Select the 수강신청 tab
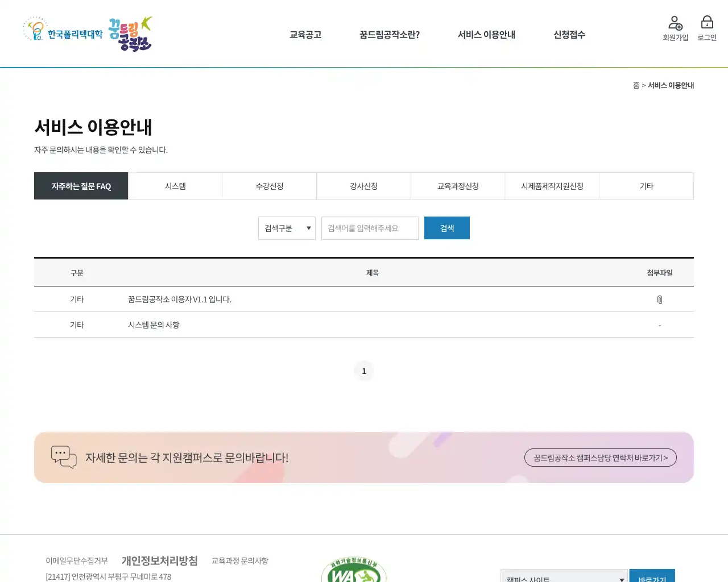 pyautogui.click(x=269, y=186)
